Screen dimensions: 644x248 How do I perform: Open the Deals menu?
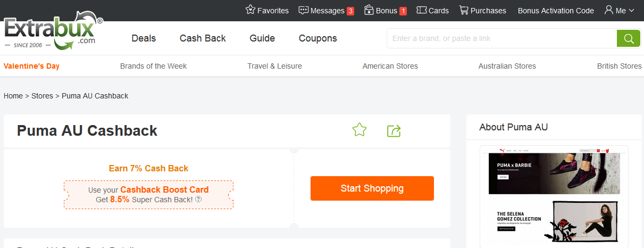[x=144, y=38]
